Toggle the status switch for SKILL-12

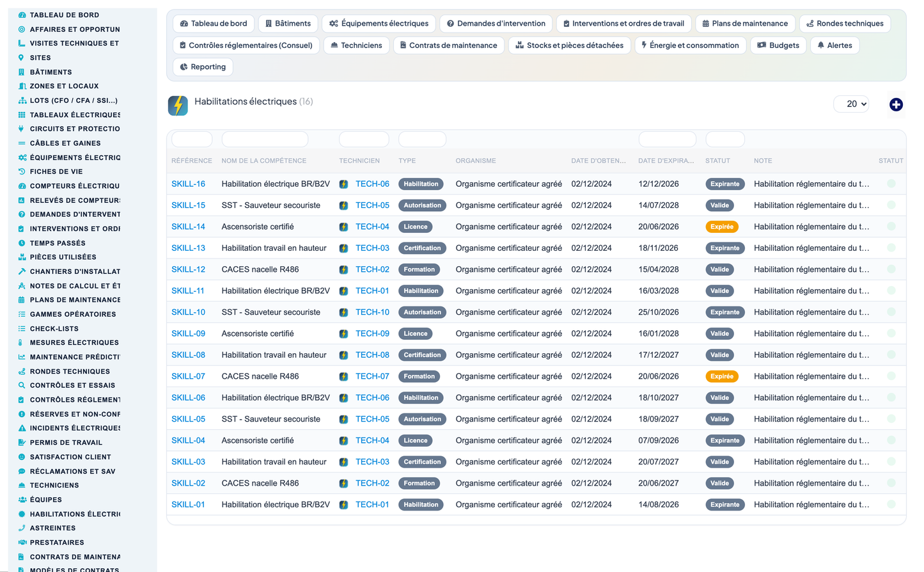(x=891, y=269)
